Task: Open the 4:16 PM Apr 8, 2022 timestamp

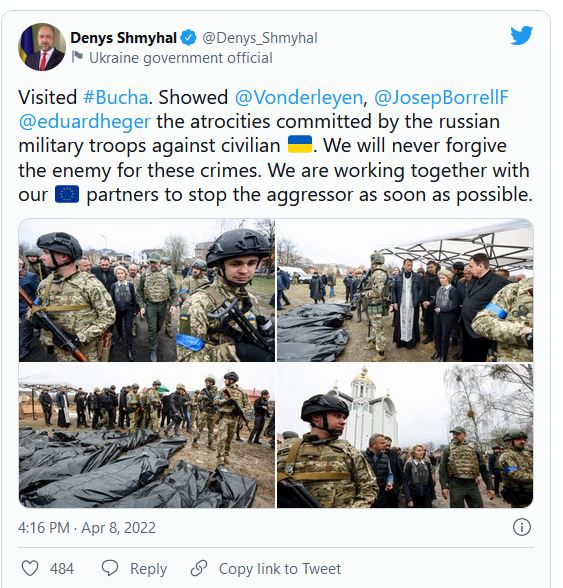Action: point(87,528)
